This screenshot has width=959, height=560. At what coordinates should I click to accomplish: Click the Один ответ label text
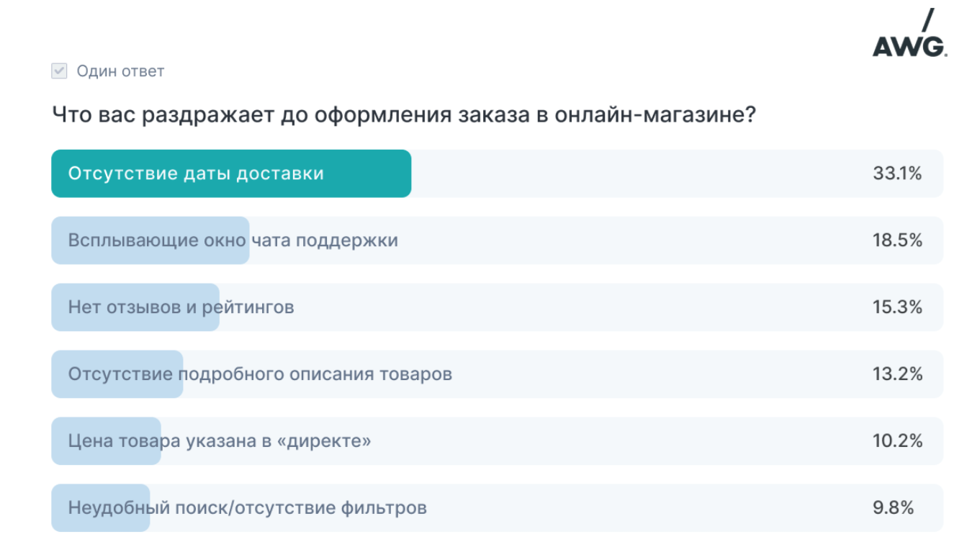click(x=120, y=71)
